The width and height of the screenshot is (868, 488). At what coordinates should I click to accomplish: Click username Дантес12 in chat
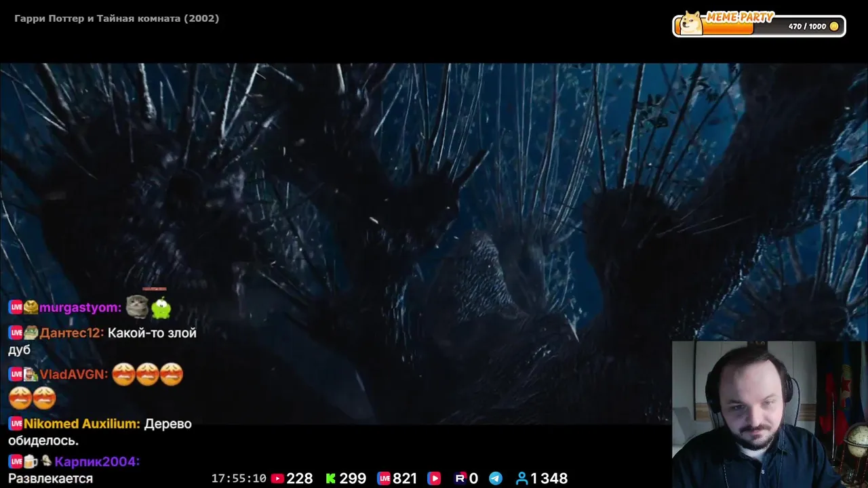(x=72, y=333)
